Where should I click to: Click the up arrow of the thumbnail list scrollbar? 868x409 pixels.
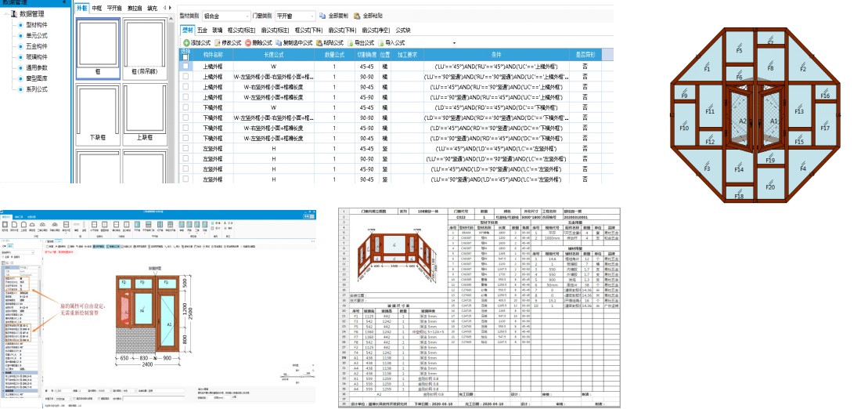[x=172, y=20]
